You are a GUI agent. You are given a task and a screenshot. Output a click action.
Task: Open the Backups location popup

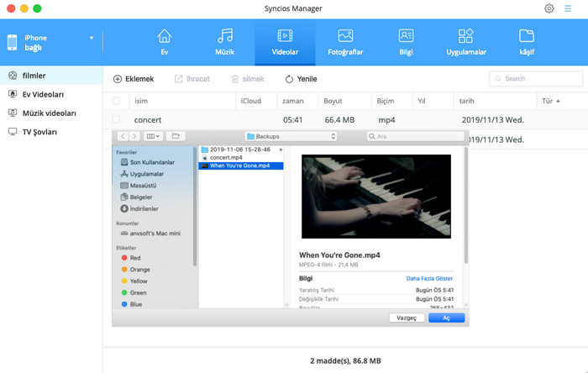tap(291, 136)
